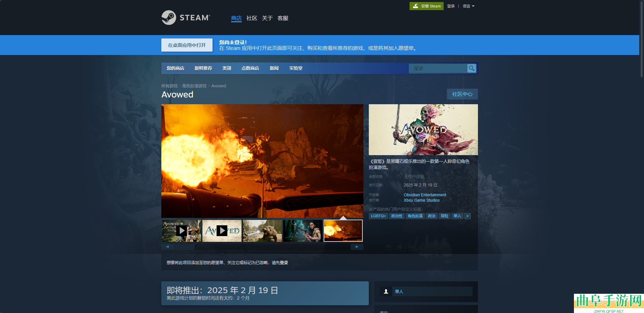Select the highlighted fire screenshot thumbnail
The height and width of the screenshot is (313, 644).
tap(343, 231)
